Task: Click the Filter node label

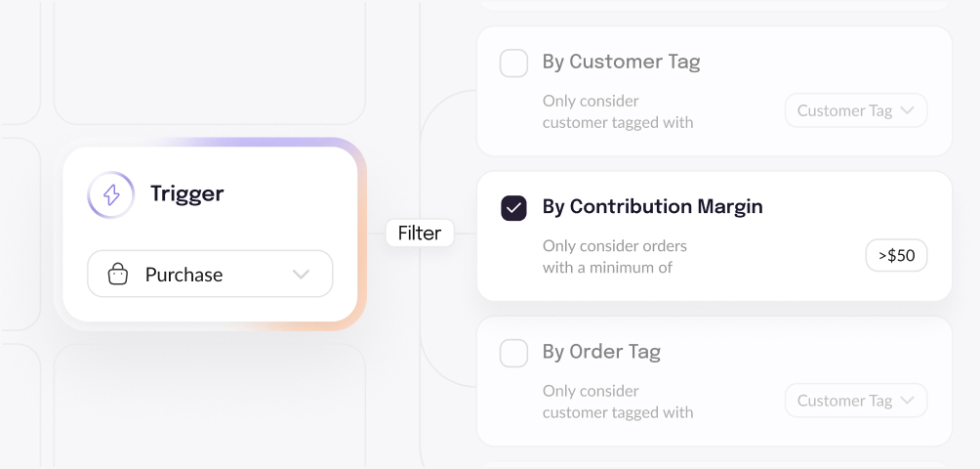Action: pyautogui.click(x=420, y=234)
